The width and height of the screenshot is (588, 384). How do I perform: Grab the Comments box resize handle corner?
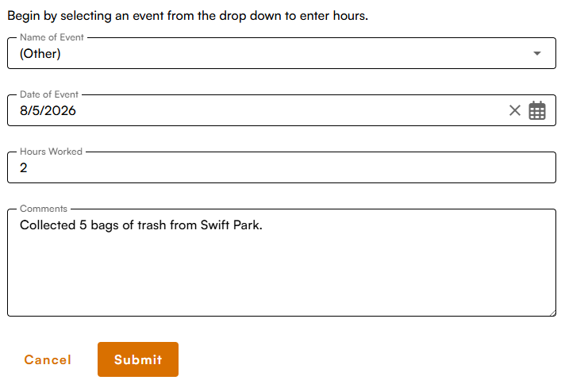coord(553,313)
